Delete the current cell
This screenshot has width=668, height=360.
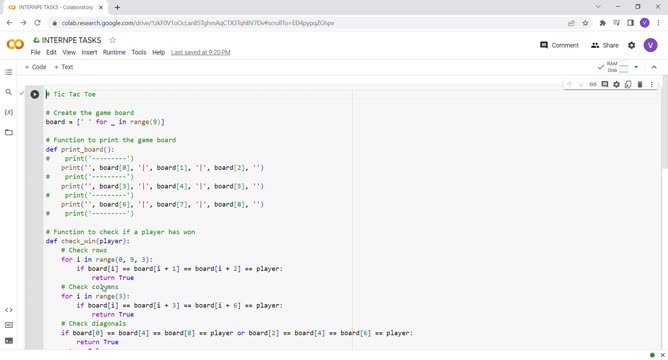click(640, 84)
